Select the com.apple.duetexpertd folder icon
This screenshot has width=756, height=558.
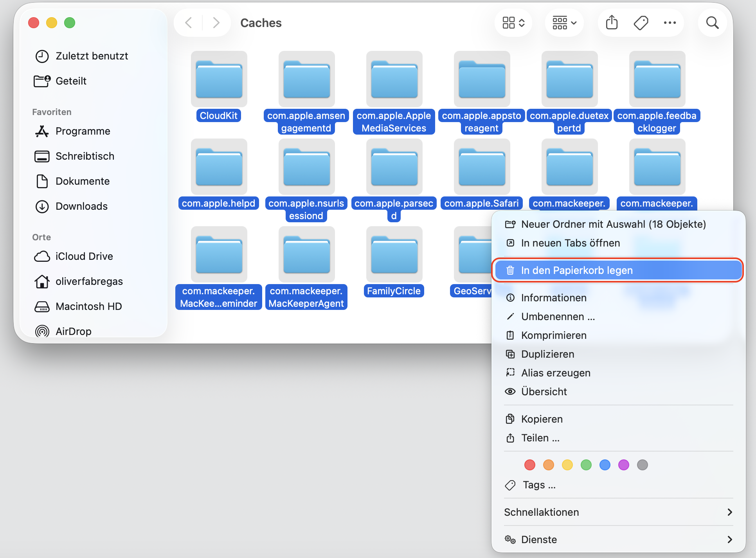pyautogui.click(x=570, y=79)
